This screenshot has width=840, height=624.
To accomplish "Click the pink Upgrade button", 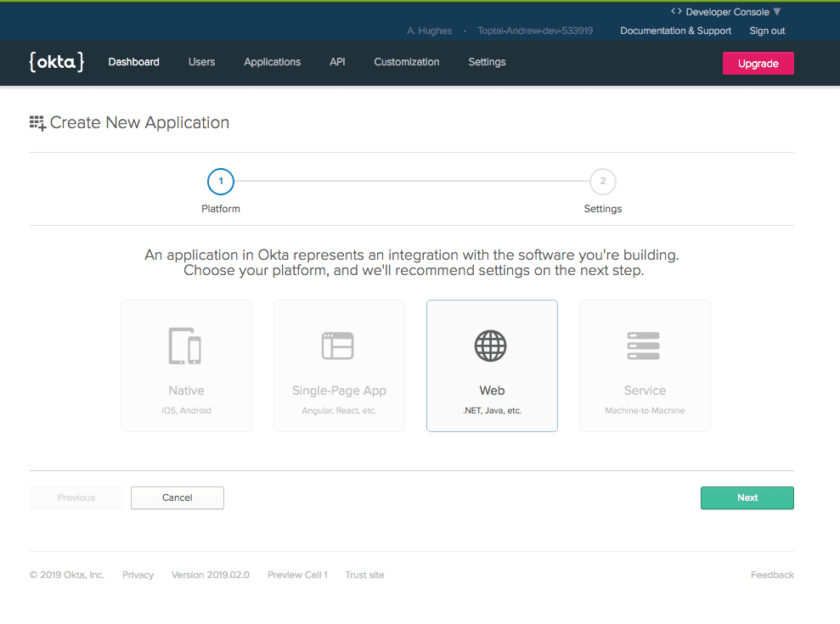I will [x=758, y=63].
